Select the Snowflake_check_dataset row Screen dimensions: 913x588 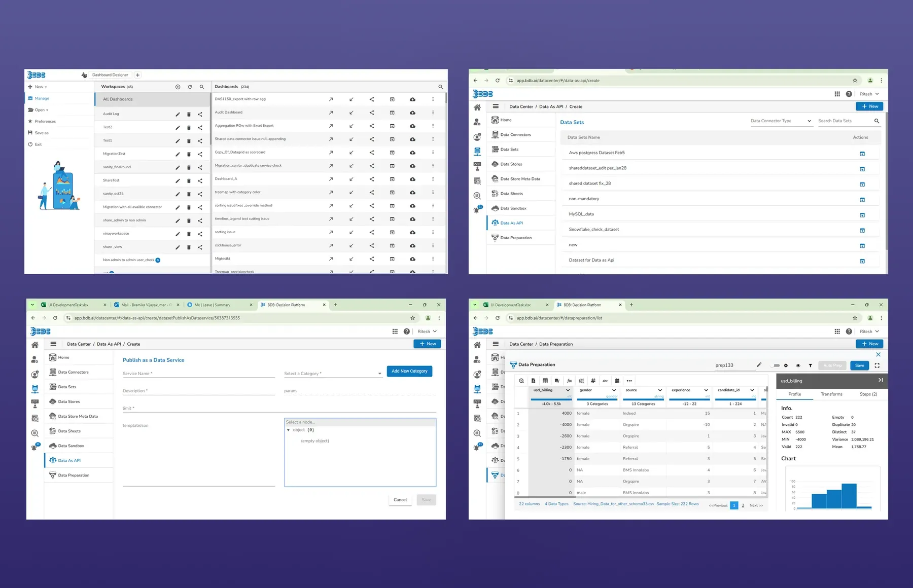(720, 230)
